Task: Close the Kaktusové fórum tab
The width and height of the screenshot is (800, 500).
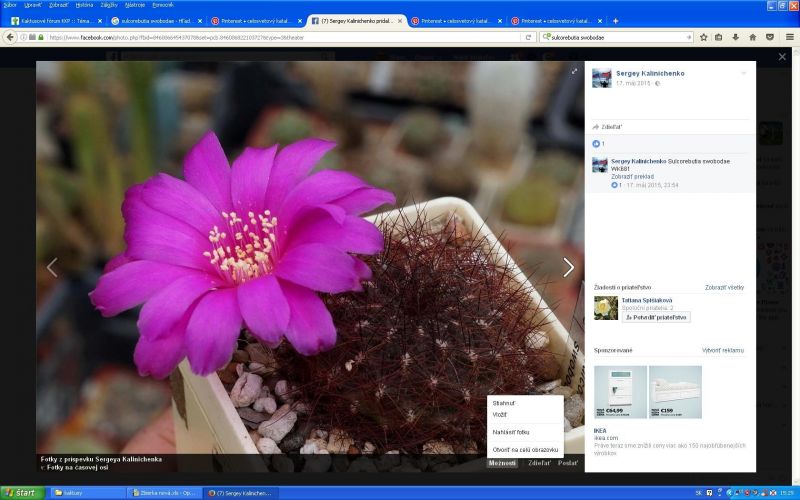Action: (100, 21)
